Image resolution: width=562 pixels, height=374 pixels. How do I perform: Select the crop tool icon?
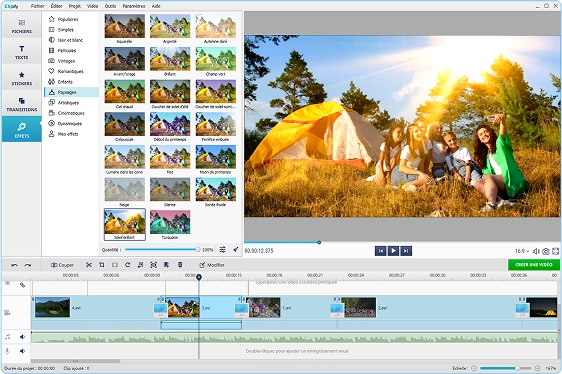(102, 265)
